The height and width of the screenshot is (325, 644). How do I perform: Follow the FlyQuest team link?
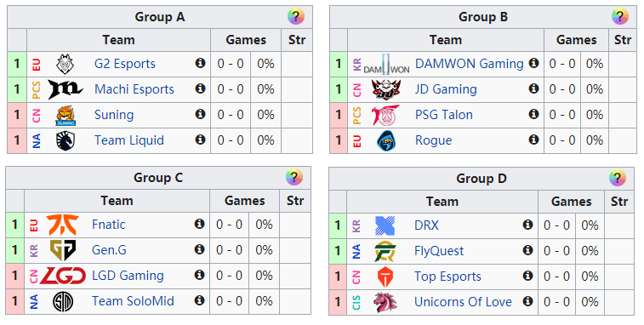pyautogui.click(x=439, y=251)
